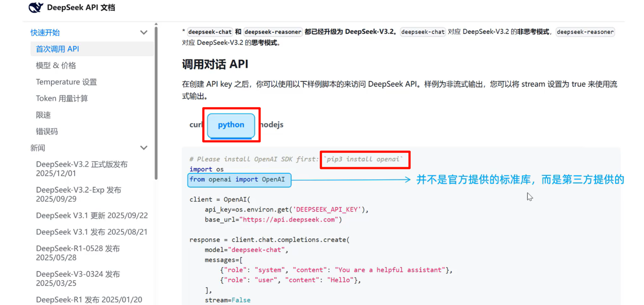Click 'You are a helpful assistant' string
644x305 pixels.
(390, 270)
